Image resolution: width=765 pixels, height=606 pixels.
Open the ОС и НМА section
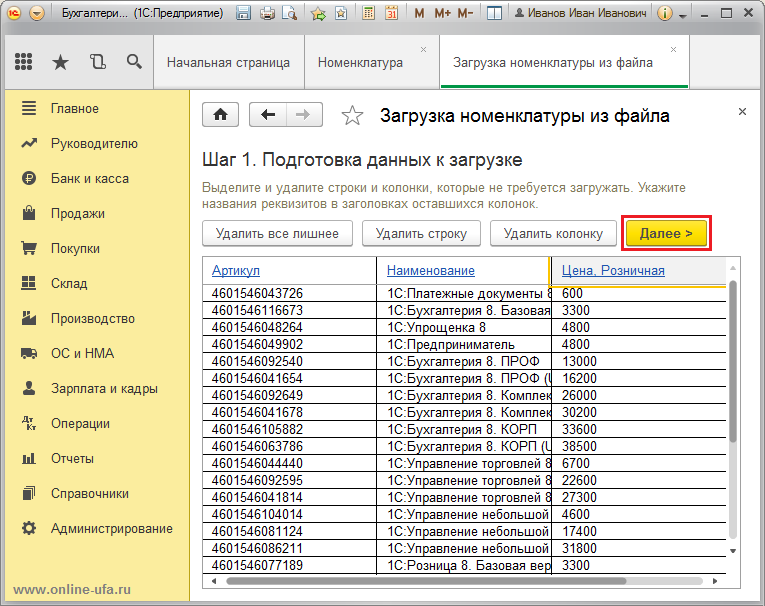point(98,353)
